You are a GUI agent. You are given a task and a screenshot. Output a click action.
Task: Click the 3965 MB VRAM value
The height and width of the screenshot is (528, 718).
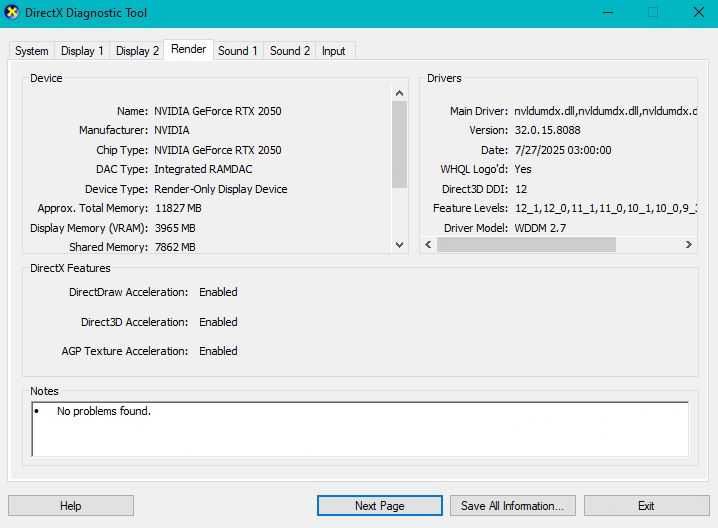175,228
